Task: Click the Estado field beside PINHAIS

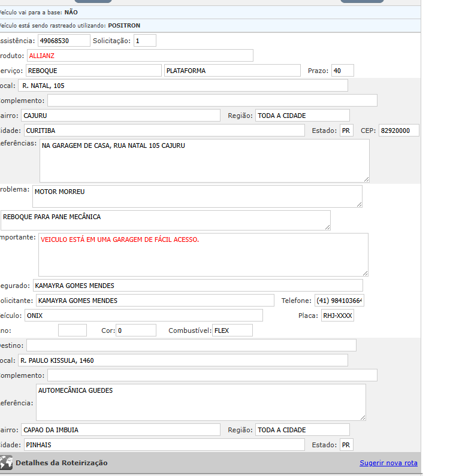Action: 346,444
